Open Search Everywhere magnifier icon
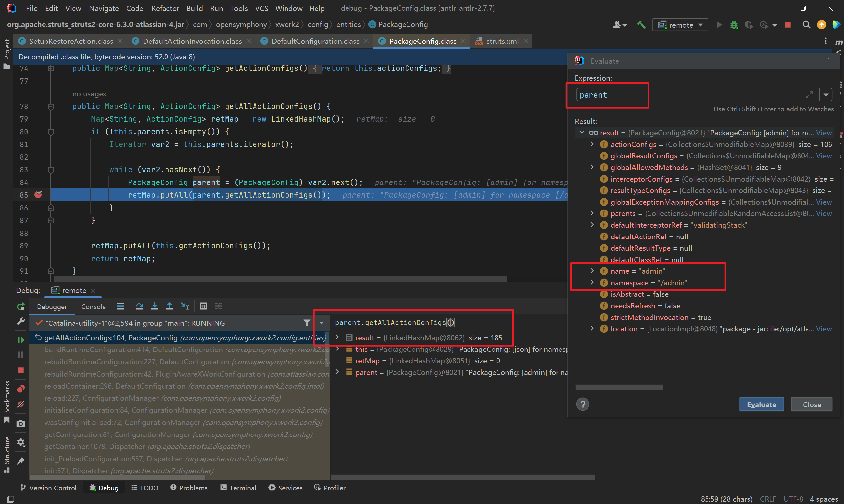Screen dimensions: 844x504 (806, 25)
